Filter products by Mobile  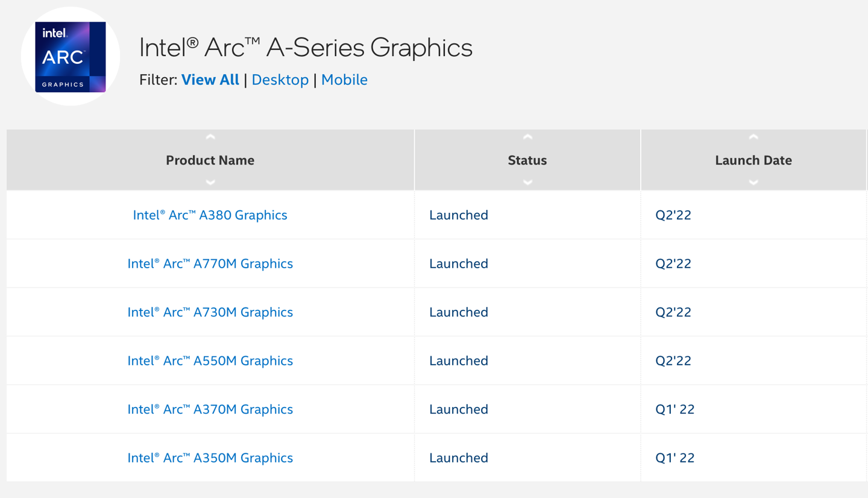pos(344,80)
